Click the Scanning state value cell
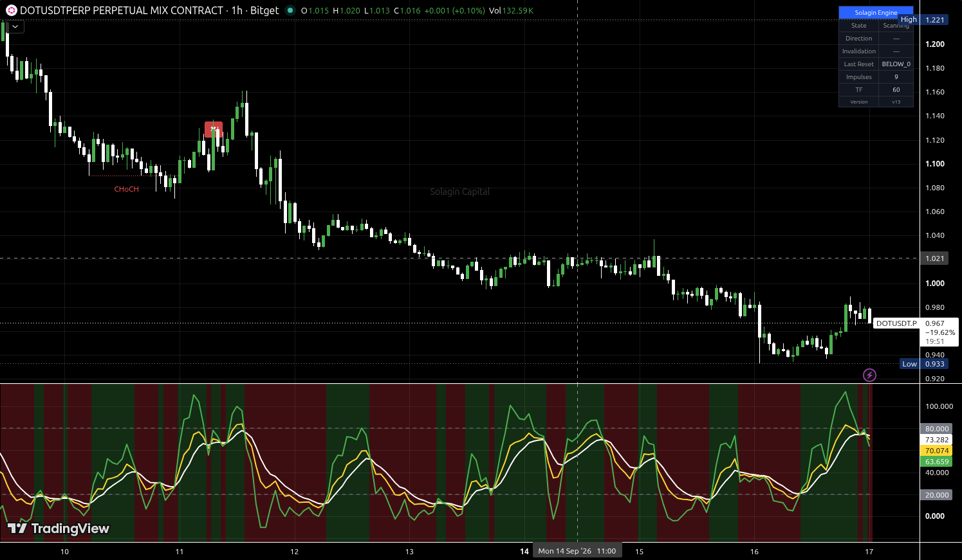The image size is (962, 560). 896,26
